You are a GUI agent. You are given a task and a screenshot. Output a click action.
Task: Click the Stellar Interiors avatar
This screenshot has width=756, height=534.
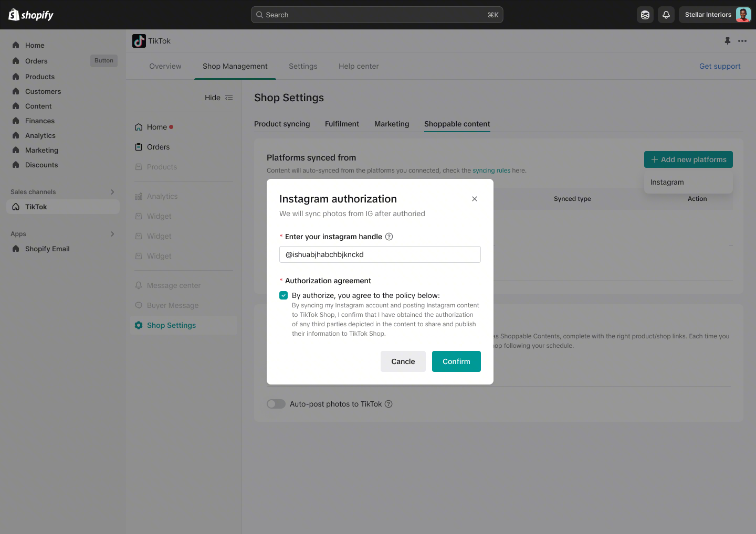pyautogui.click(x=743, y=15)
